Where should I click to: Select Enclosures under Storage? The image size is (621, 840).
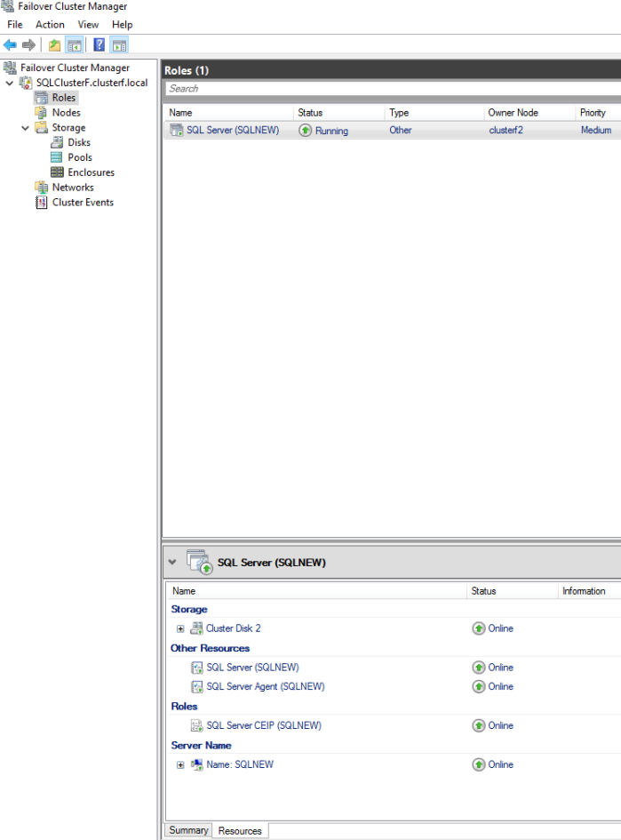(91, 172)
